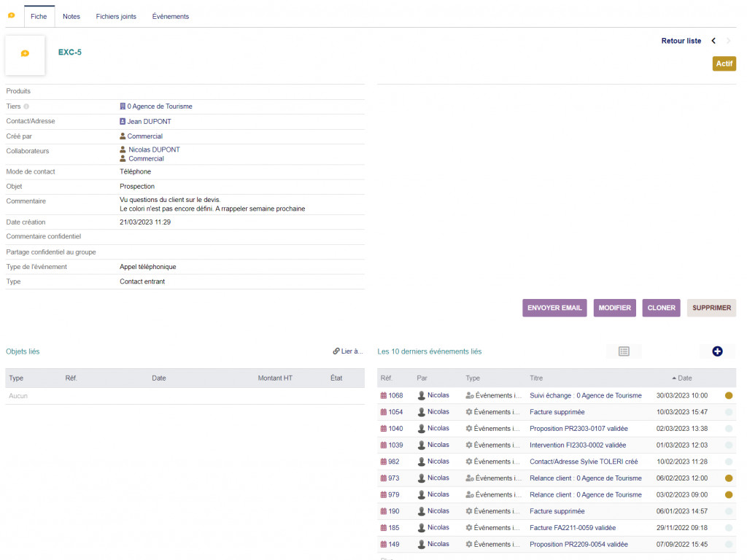Image resolution: width=747 pixels, height=560 pixels.
Task: Open the Evénements tab
Action: (x=171, y=16)
